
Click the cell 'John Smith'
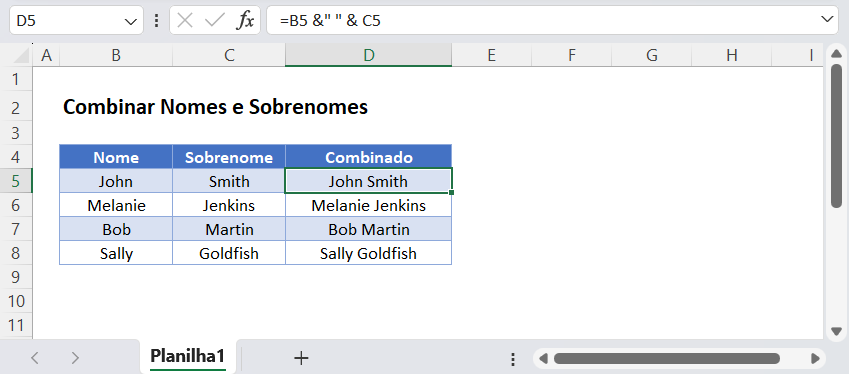coord(369,181)
